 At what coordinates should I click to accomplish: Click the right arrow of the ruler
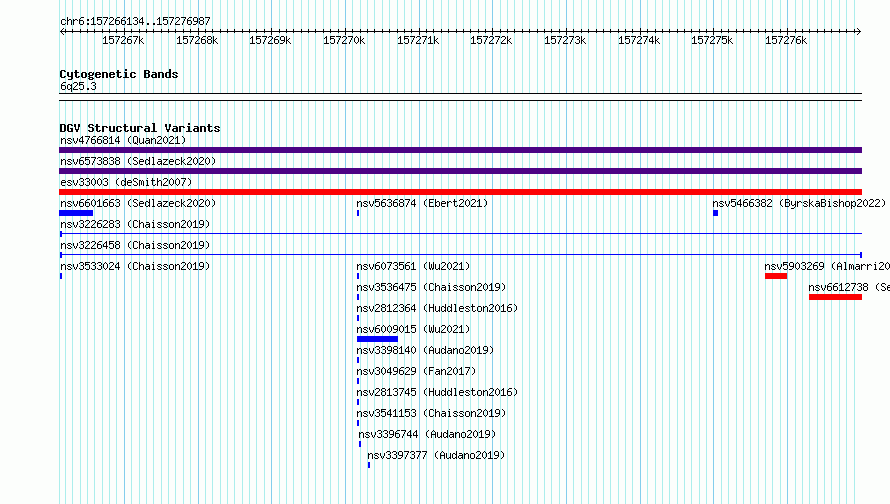tap(858, 31)
